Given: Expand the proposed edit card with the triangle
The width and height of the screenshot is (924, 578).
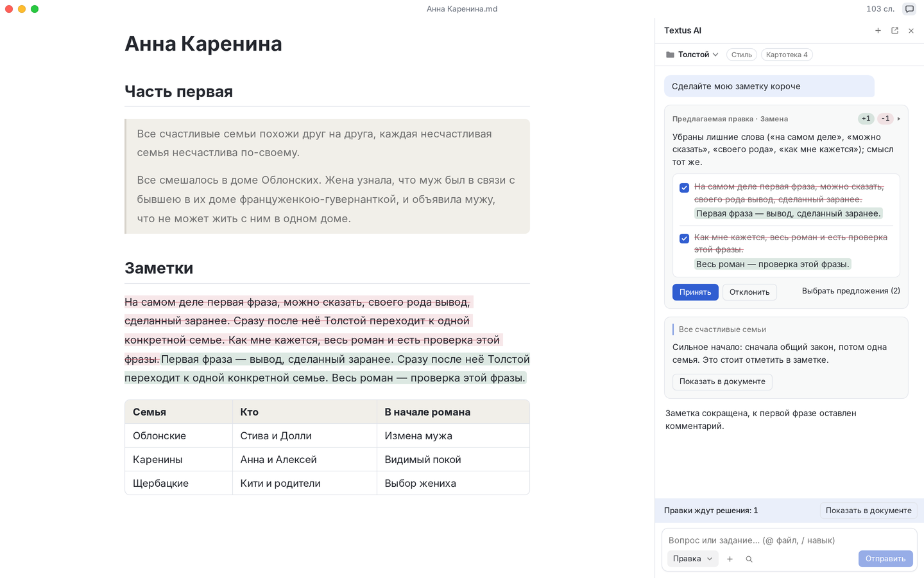Looking at the screenshot, I should coord(899,119).
